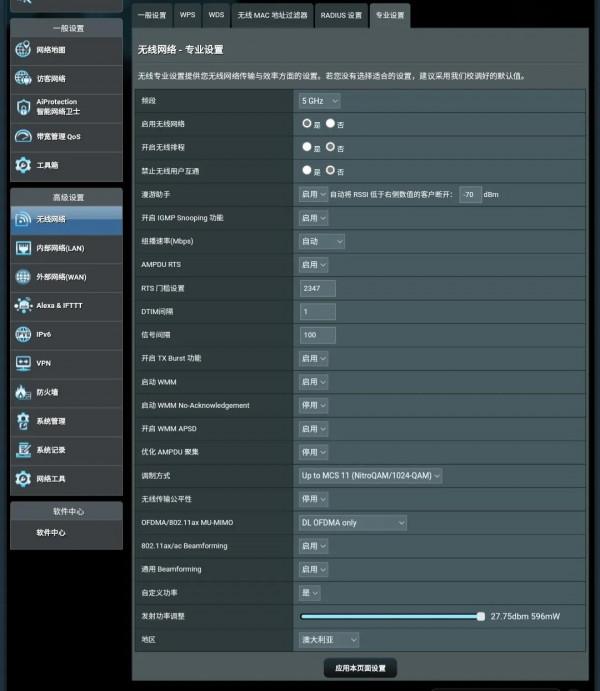Open the 防火墙 firewall flame icon
The width and height of the screenshot is (600, 691).
23,392
